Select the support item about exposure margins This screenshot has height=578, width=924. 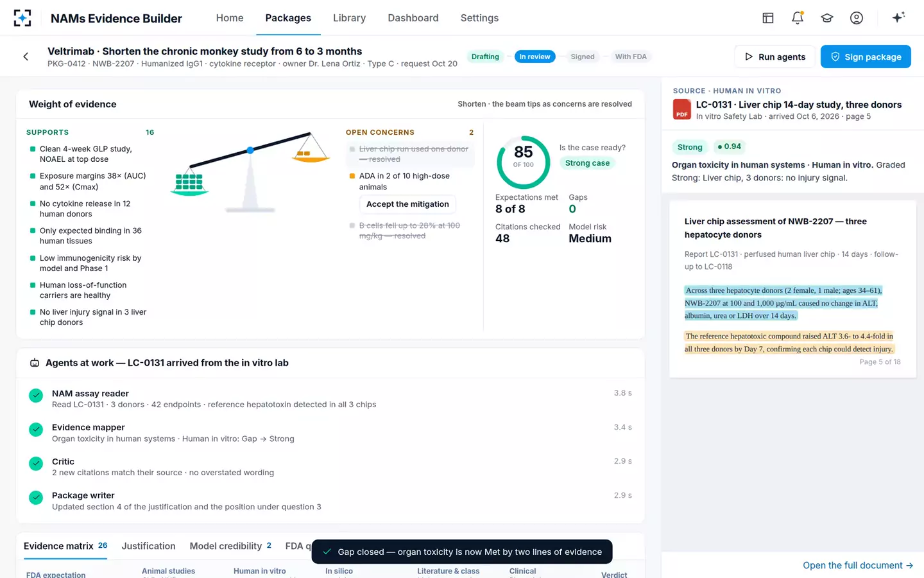pyautogui.click(x=89, y=181)
